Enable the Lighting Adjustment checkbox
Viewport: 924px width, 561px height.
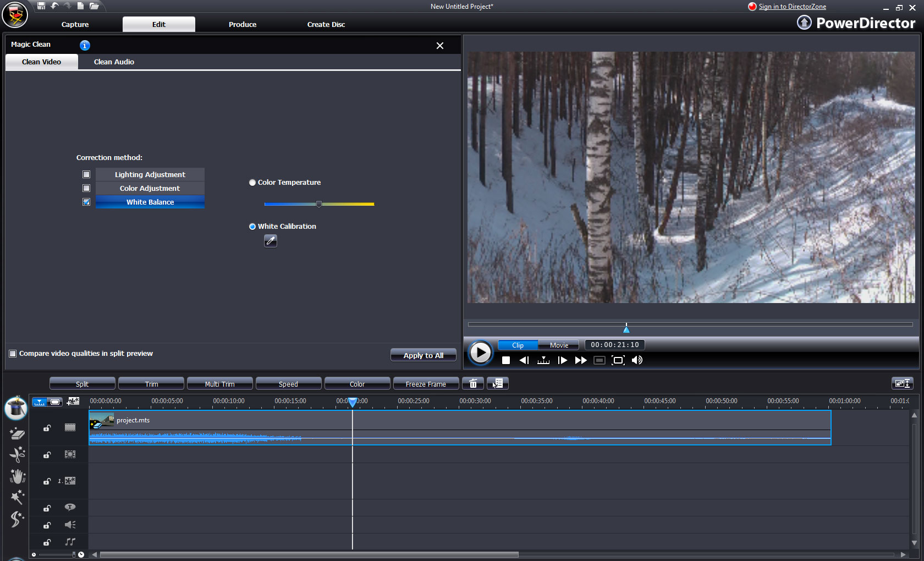tap(86, 174)
